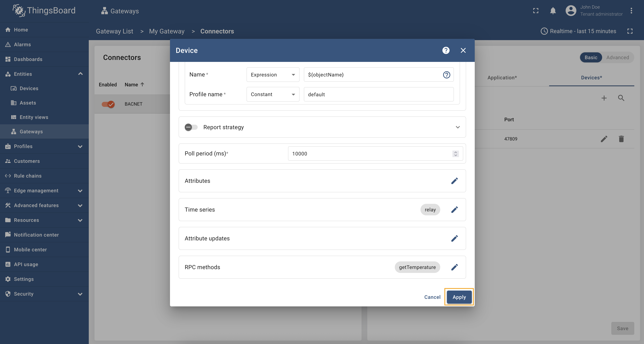Edit RPC methods via pencil icon
644x344 pixels.
tap(454, 267)
